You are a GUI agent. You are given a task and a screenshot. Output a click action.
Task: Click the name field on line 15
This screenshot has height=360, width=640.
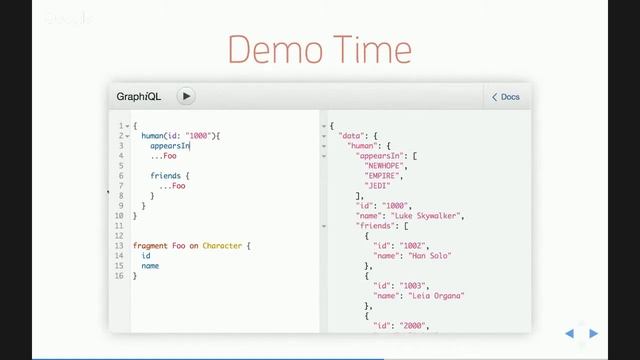pos(150,266)
